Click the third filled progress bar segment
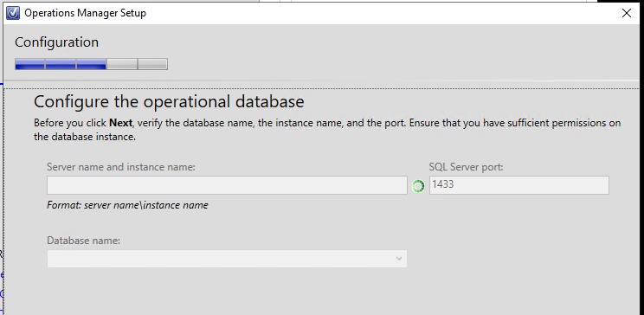Viewport: 644px width, 315px height. tap(91, 65)
